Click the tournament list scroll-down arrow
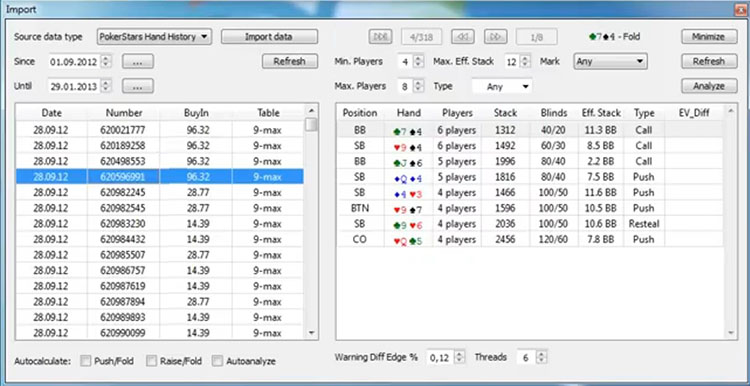Viewport: 750px width, 386px height. click(311, 332)
